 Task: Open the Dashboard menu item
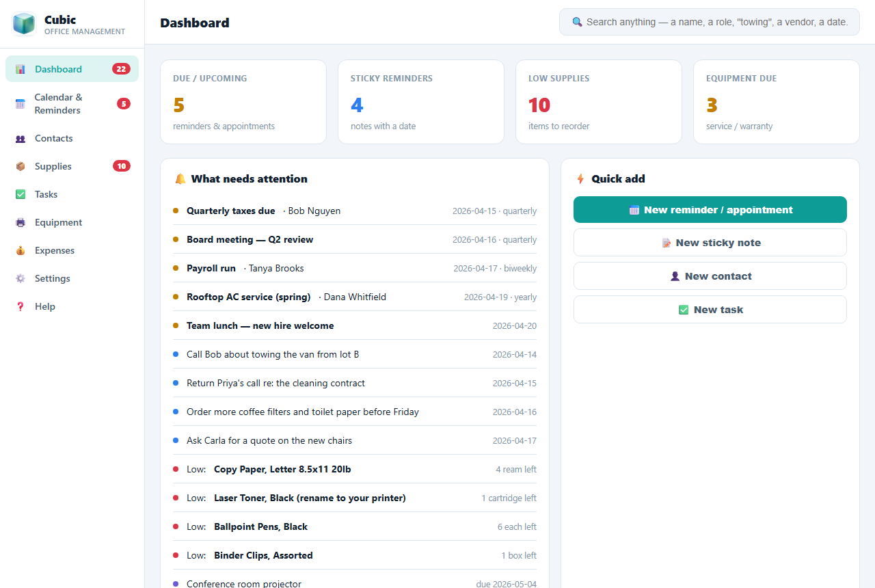coord(72,69)
